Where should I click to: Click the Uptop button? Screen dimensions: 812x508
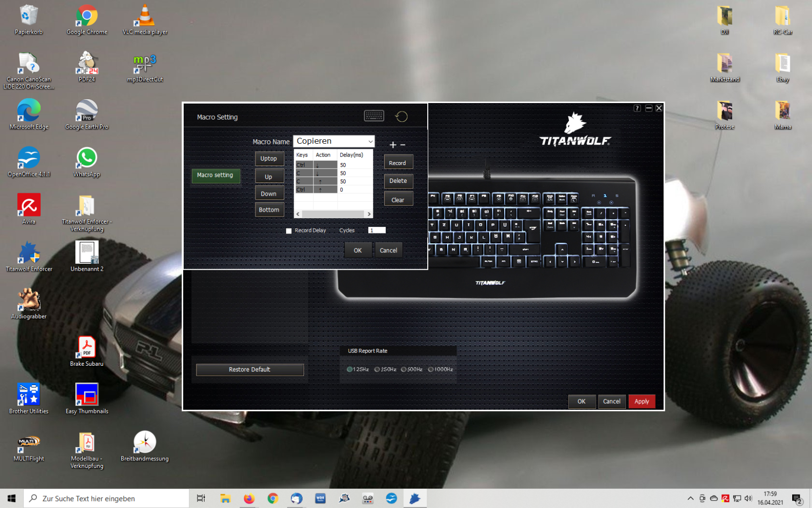click(x=269, y=159)
